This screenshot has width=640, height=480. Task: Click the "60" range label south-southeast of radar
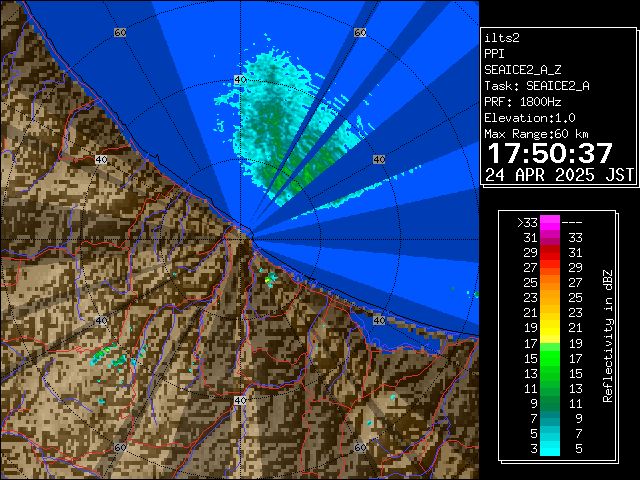click(x=360, y=447)
